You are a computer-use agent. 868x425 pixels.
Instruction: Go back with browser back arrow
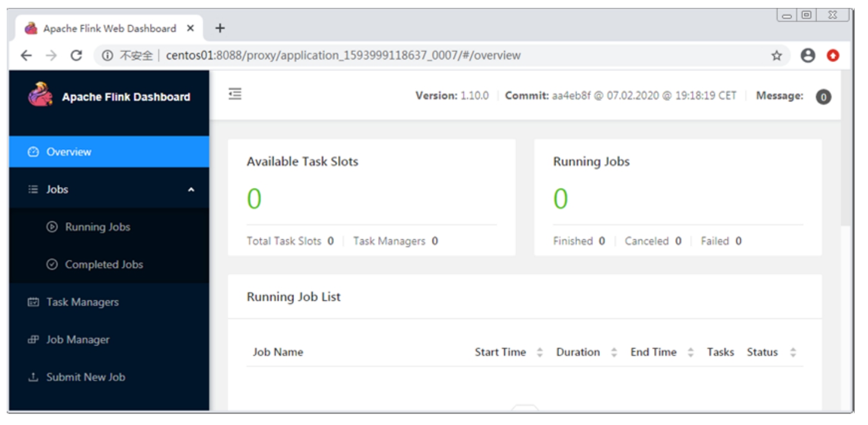click(x=26, y=56)
